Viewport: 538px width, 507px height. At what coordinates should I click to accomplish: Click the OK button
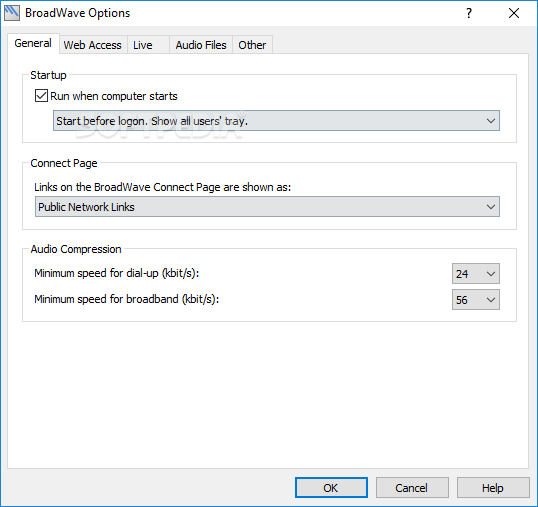click(x=331, y=487)
